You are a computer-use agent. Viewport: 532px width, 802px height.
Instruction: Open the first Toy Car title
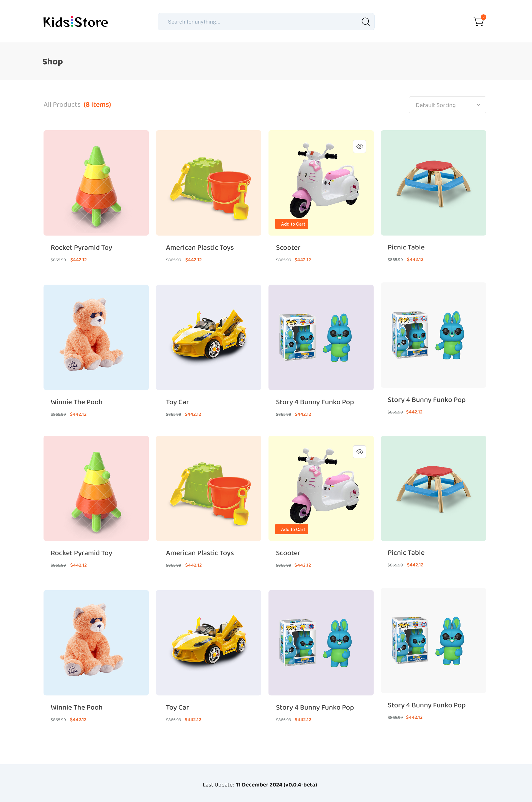pos(177,402)
